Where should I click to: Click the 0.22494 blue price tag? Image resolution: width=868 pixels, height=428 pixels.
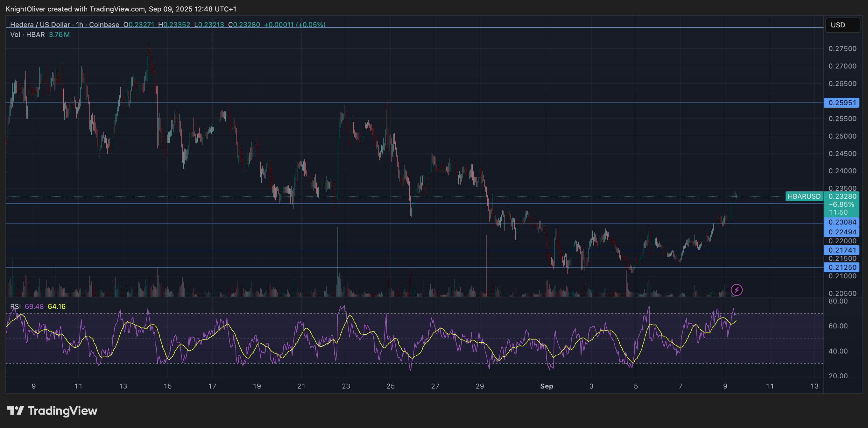[841, 232]
